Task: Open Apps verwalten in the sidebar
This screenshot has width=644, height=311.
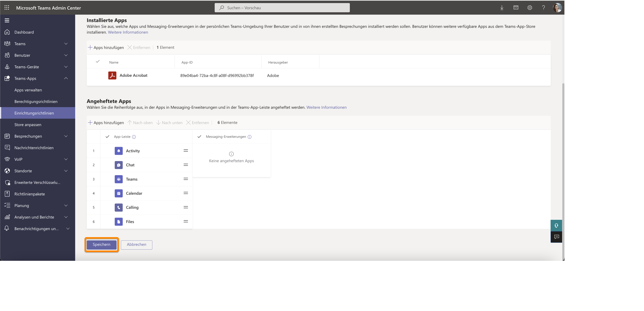Action: (x=28, y=90)
